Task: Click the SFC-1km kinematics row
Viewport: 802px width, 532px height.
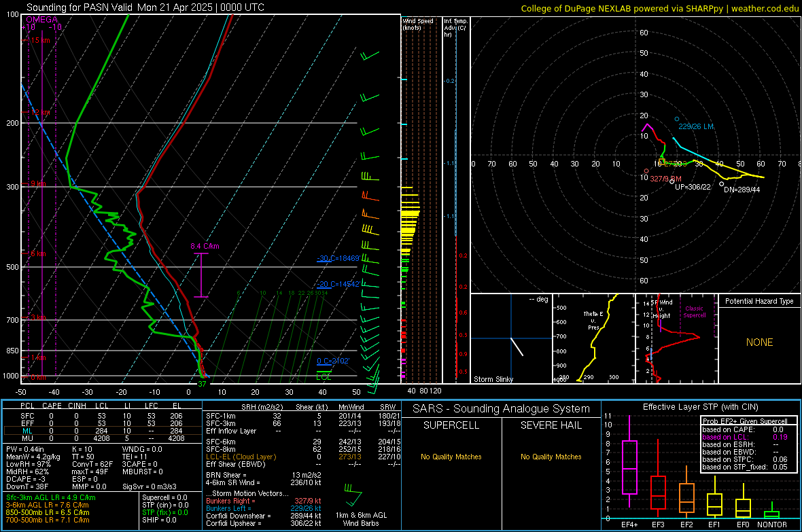Action: 303,416
